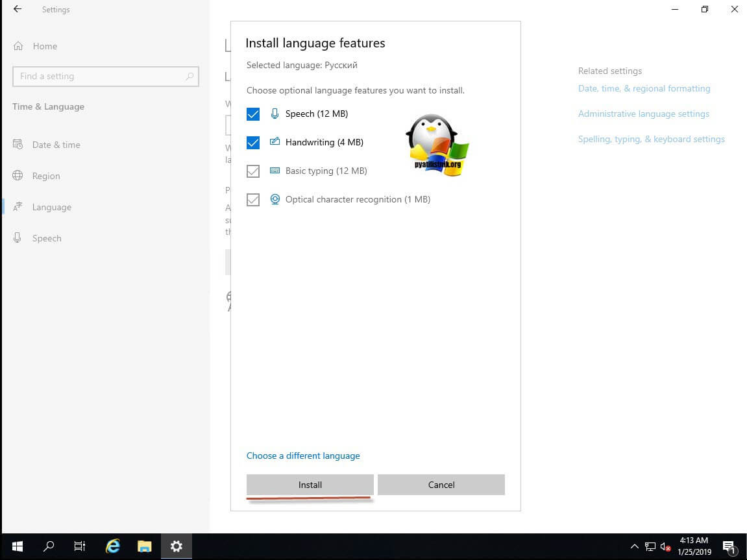Select Date & time in the sidebar

pos(56,145)
